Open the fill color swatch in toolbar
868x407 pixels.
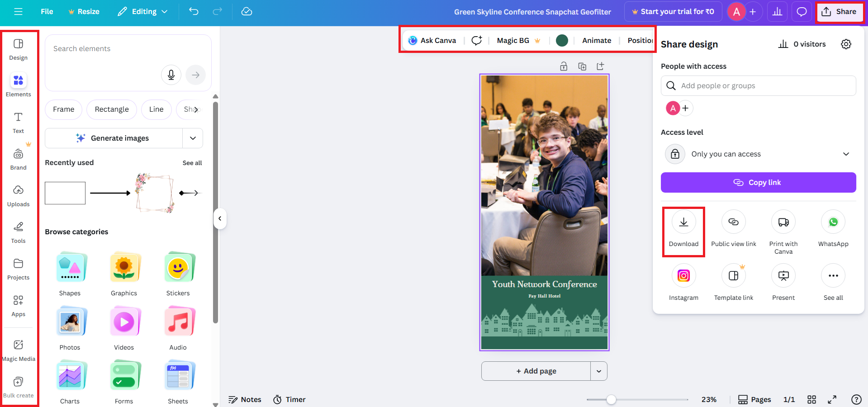562,40
